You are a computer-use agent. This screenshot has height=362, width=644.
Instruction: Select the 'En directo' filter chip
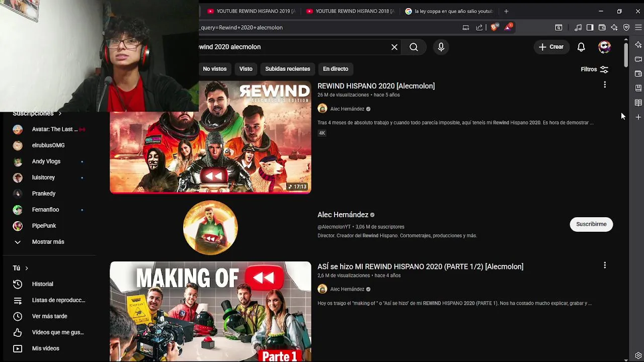pos(335,69)
